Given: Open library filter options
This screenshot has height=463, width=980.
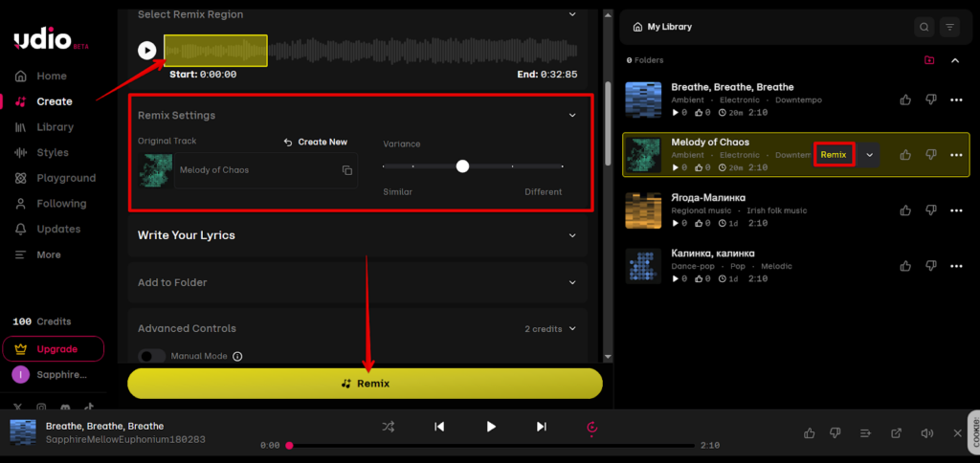Looking at the screenshot, I should [950, 27].
